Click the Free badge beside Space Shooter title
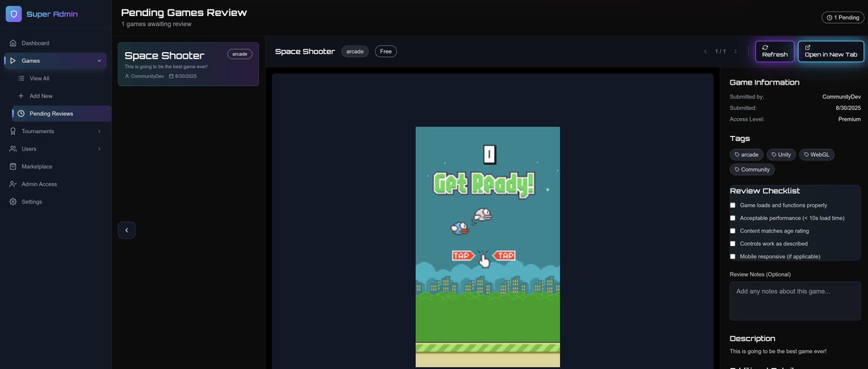The image size is (868, 369). click(386, 51)
